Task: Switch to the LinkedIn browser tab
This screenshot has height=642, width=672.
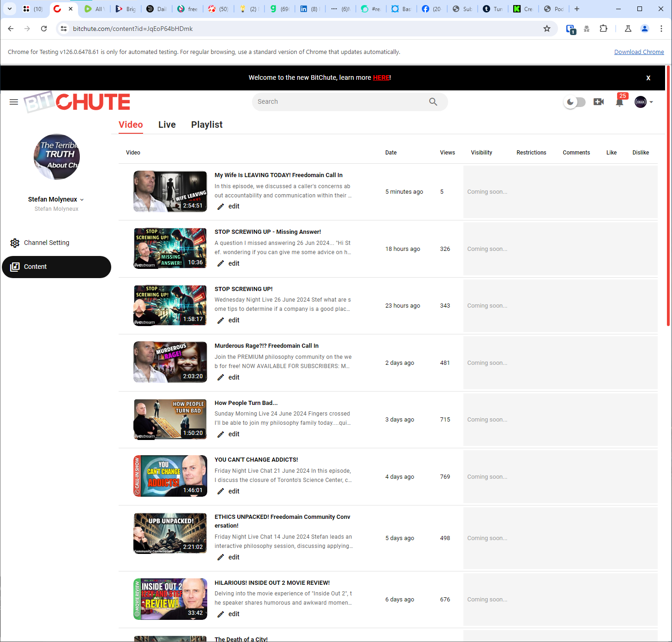Action: pos(309,9)
